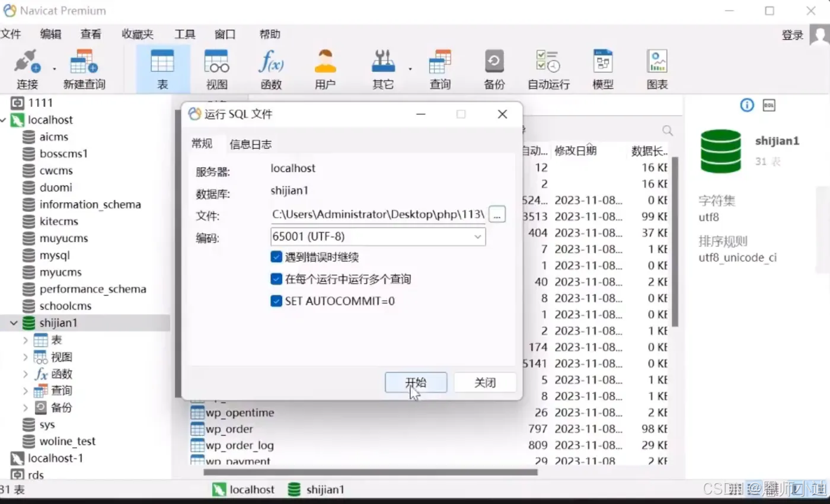The height and width of the screenshot is (504, 830).
Task: Click the 其它 tools toolbar icon
Action: (x=383, y=69)
